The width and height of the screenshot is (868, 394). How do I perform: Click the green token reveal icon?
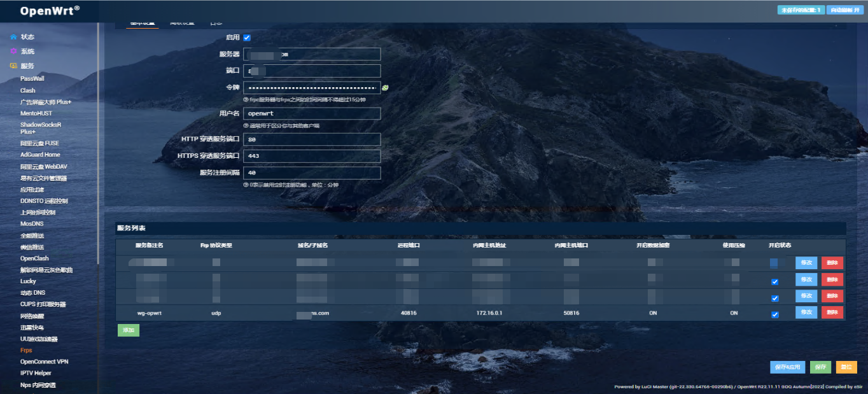385,88
